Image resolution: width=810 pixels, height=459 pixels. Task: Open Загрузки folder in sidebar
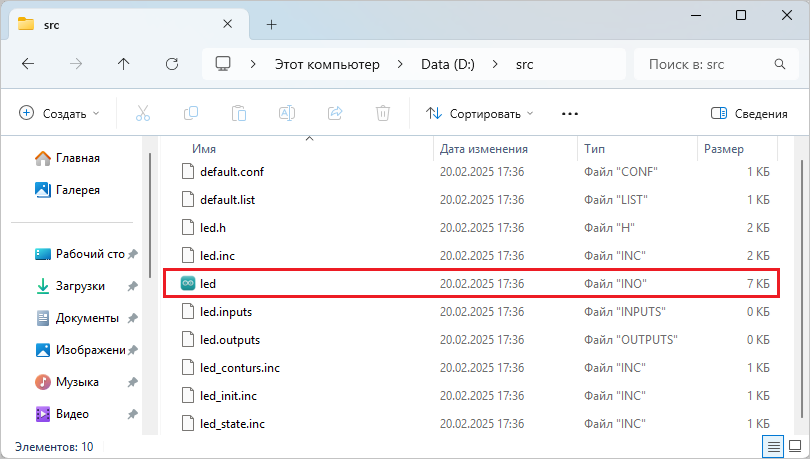[x=80, y=285]
